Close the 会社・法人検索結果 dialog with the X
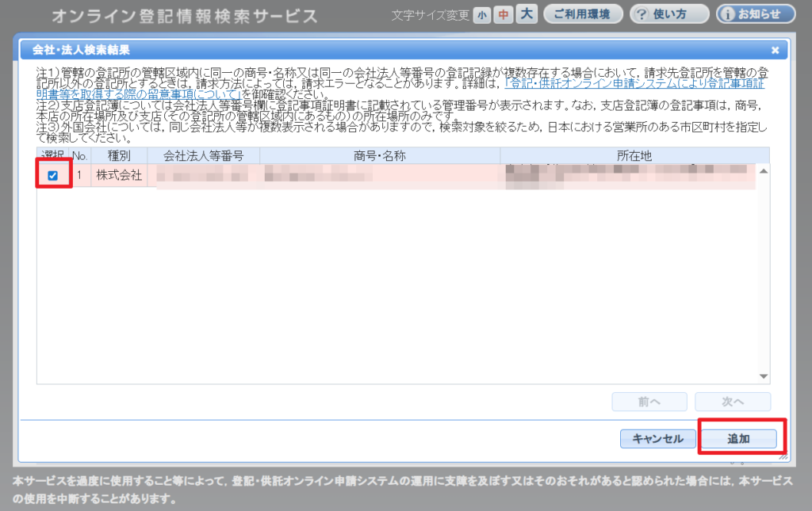Screen dimensions: 812x511 (775, 50)
